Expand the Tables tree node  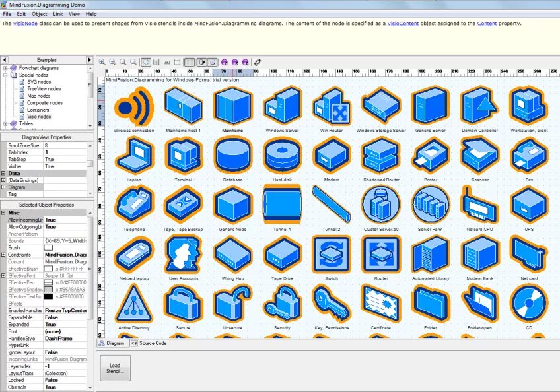tap(5, 124)
